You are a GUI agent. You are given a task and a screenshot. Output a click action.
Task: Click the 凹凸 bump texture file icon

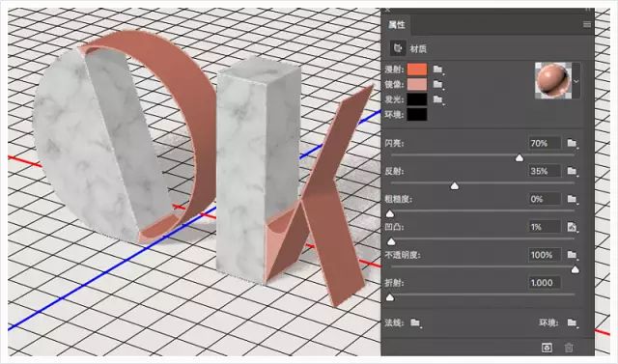572,227
